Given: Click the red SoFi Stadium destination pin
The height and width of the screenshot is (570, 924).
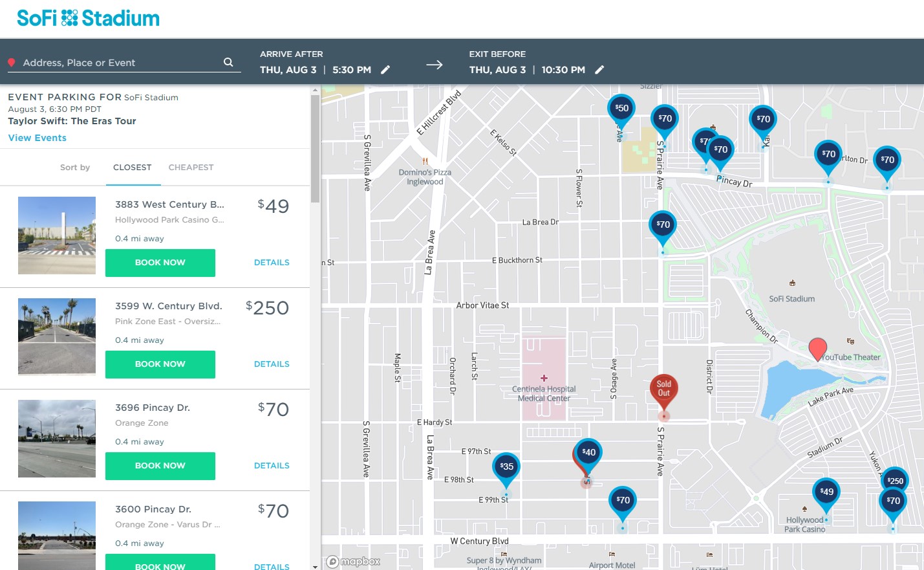Looking at the screenshot, I should pos(817,347).
